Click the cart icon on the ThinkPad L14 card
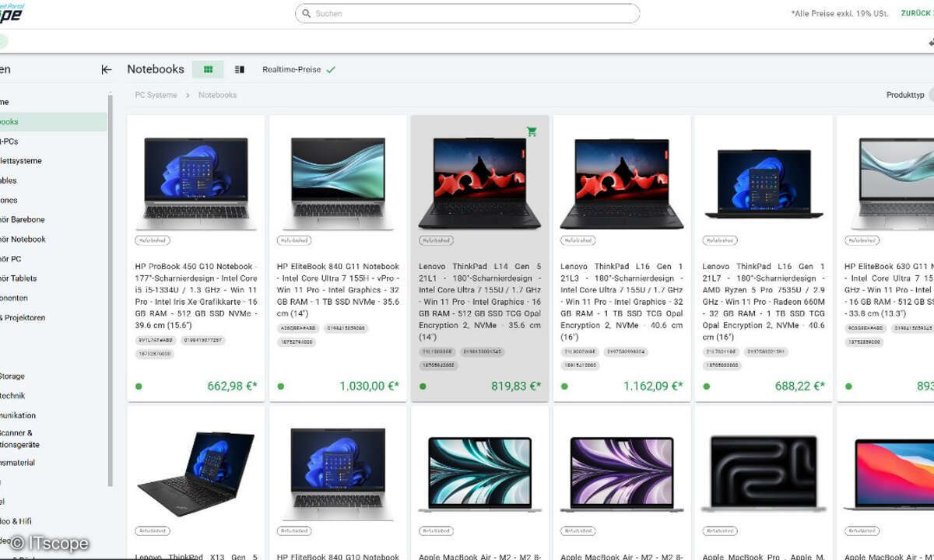Screen dimensions: 934x560 (532, 131)
